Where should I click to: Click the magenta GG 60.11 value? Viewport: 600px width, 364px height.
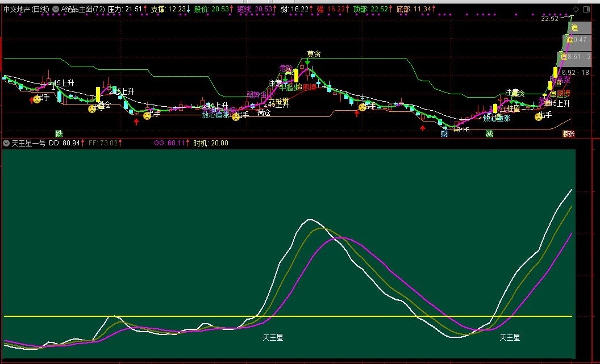tap(171, 143)
